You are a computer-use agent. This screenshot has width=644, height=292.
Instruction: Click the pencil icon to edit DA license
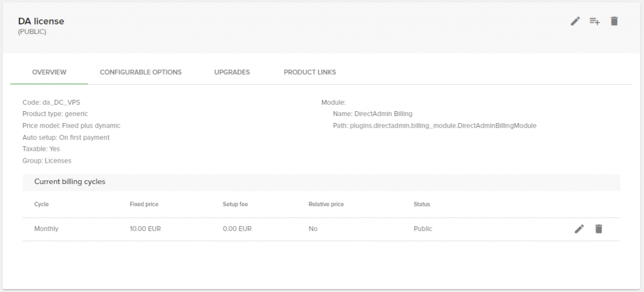(575, 21)
